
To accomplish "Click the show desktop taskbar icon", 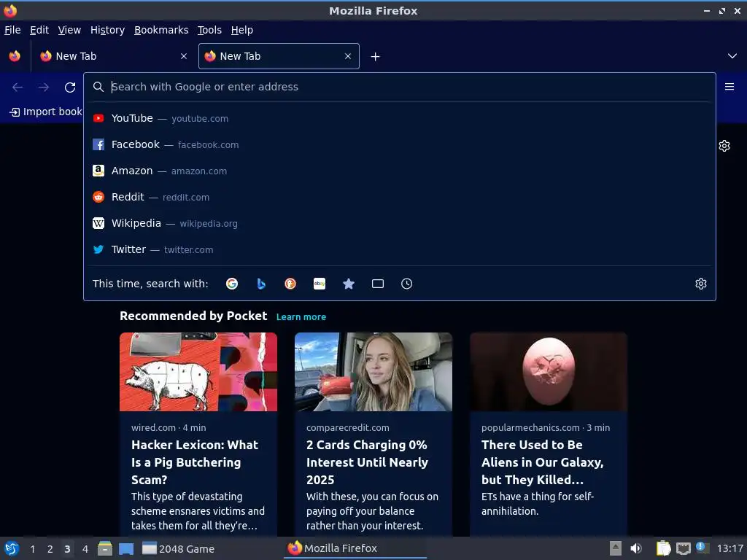I will (126, 549).
